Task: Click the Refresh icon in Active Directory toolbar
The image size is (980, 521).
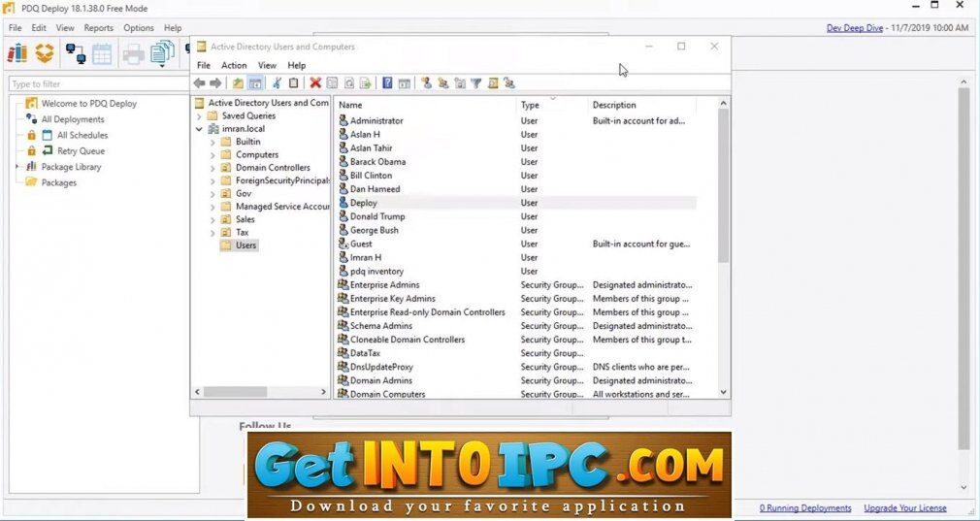Action: click(x=348, y=83)
